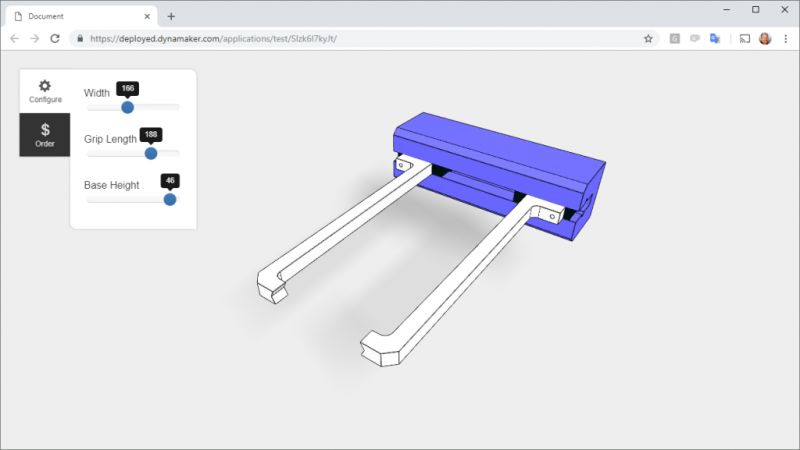This screenshot has height=450, width=800.
Task: Click the Width slider handle
Action: tap(128, 107)
